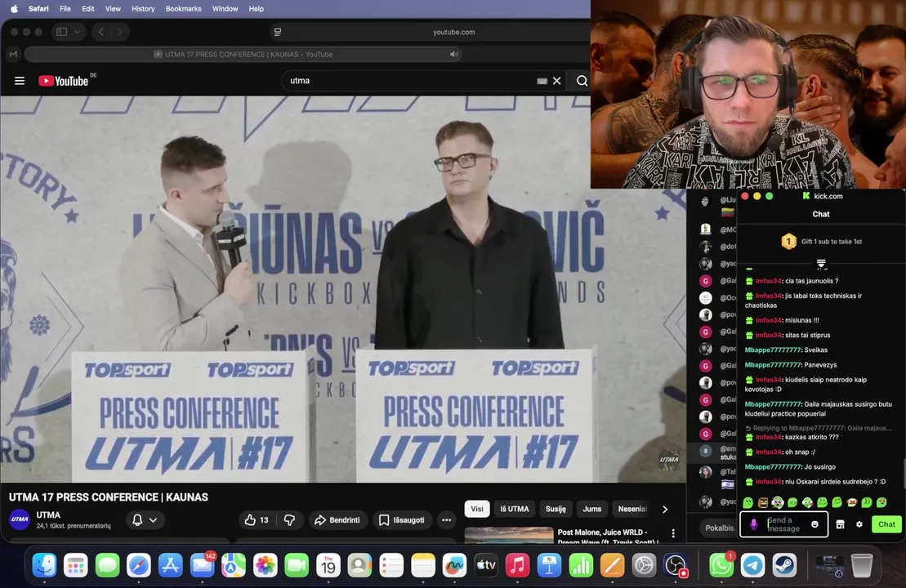Open the Bookmarks menu
Screen dimensions: 906x588
click(x=183, y=9)
